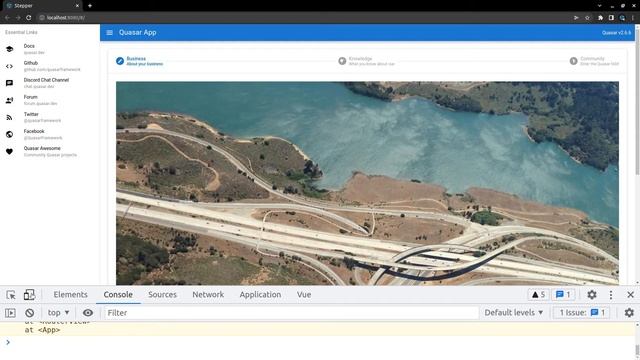Select the Stepper browser tab
640x360 pixels.
coord(42,6)
